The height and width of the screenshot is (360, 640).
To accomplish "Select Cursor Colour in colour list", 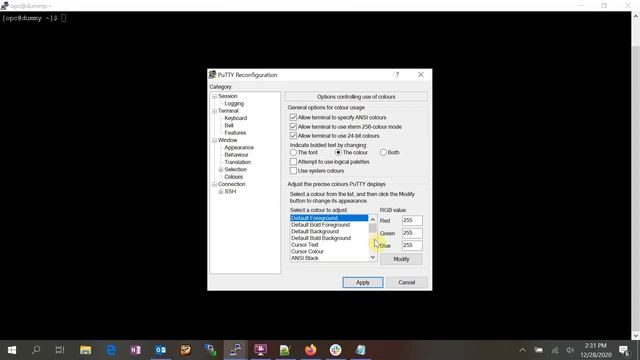I will pyautogui.click(x=329, y=251).
